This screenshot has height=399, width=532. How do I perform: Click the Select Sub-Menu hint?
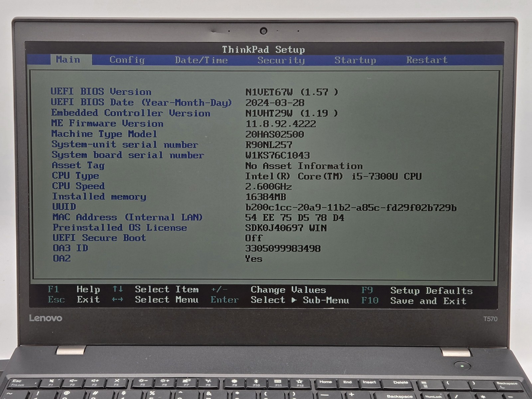(x=300, y=300)
